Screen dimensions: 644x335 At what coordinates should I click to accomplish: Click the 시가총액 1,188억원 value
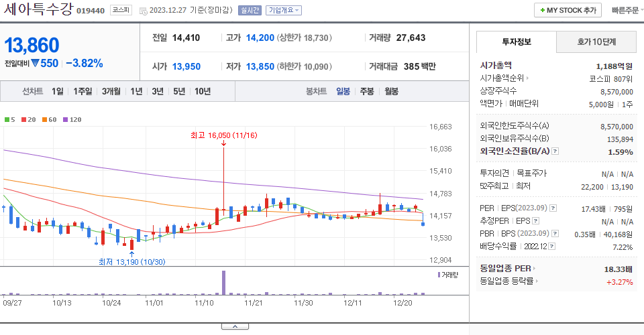click(614, 66)
